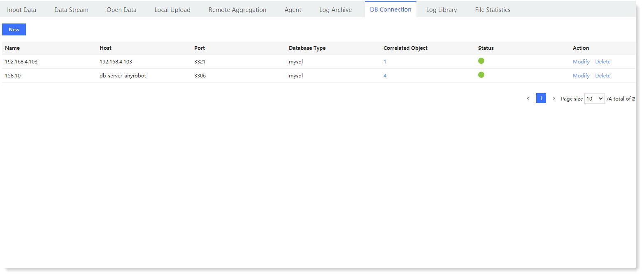Open the Local Upload tab

(x=172, y=10)
